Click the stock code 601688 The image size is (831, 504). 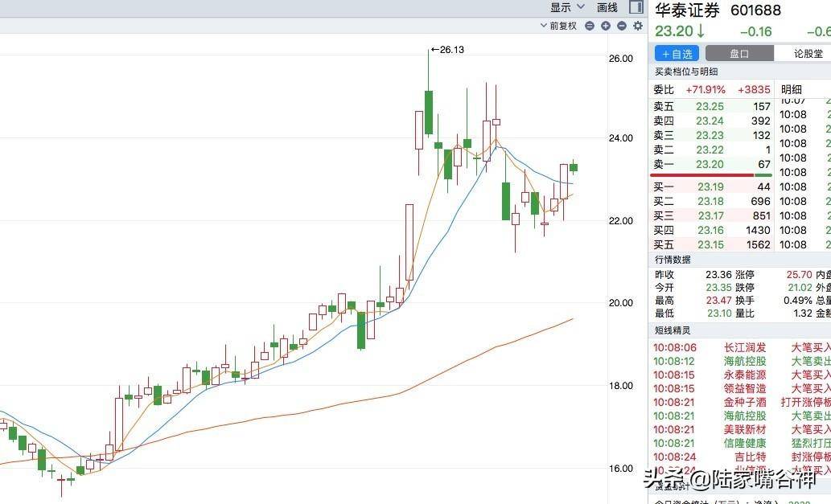point(755,10)
